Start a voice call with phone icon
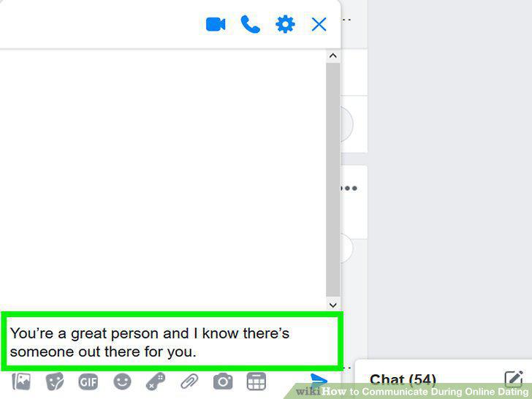Image resolution: width=532 pixels, height=399 pixels. [x=251, y=24]
